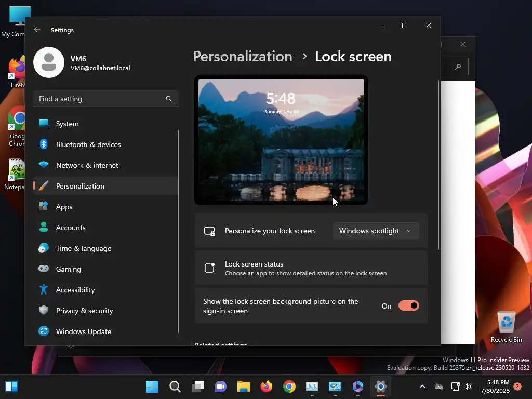Go to Personalization breadcrumb link

pyautogui.click(x=243, y=56)
